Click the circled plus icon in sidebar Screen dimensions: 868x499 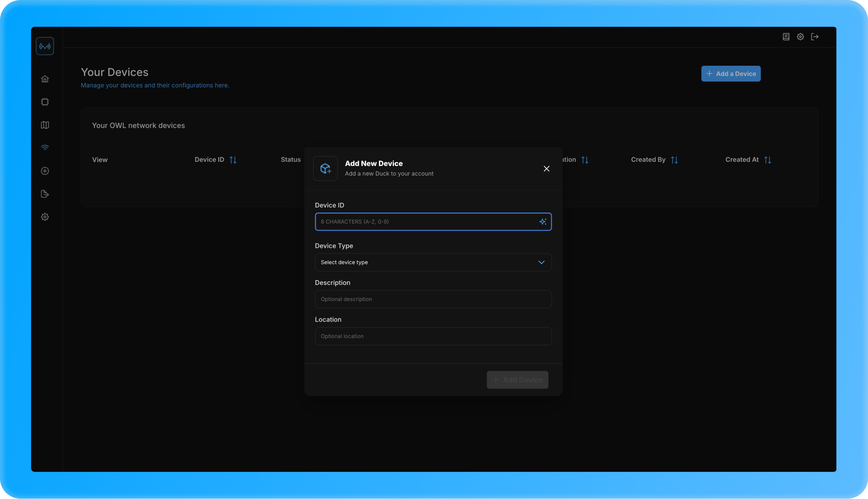(45, 171)
